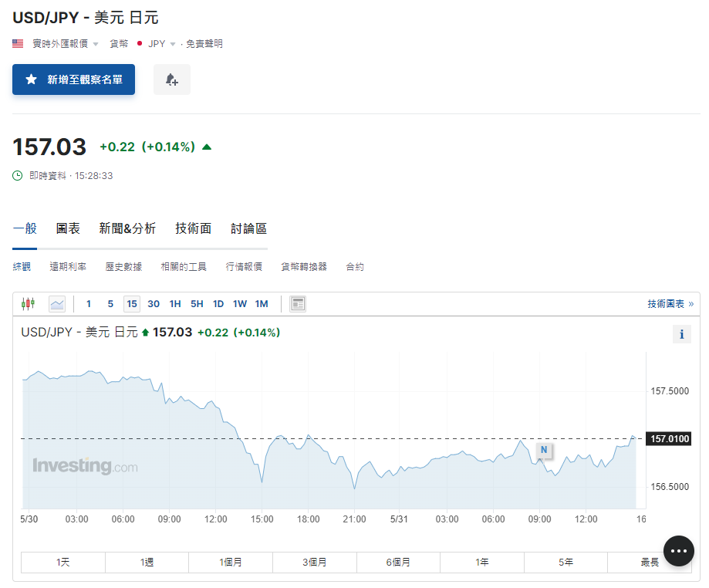Open the JPY currency dropdown
Screen dimensions: 709x588
(x=161, y=44)
